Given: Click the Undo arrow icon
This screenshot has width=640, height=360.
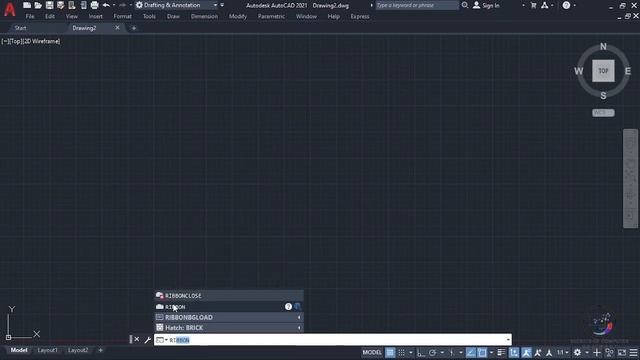Looking at the screenshot, I should [106, 5].
